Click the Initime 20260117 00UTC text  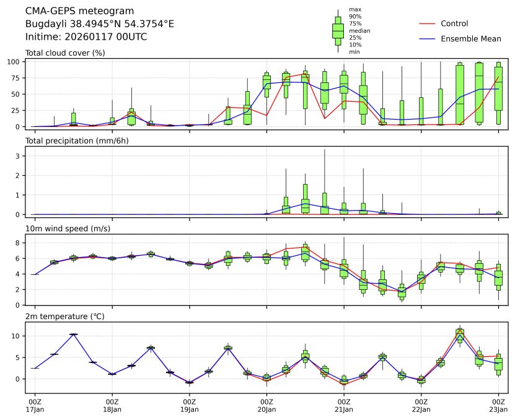(86, 37)
